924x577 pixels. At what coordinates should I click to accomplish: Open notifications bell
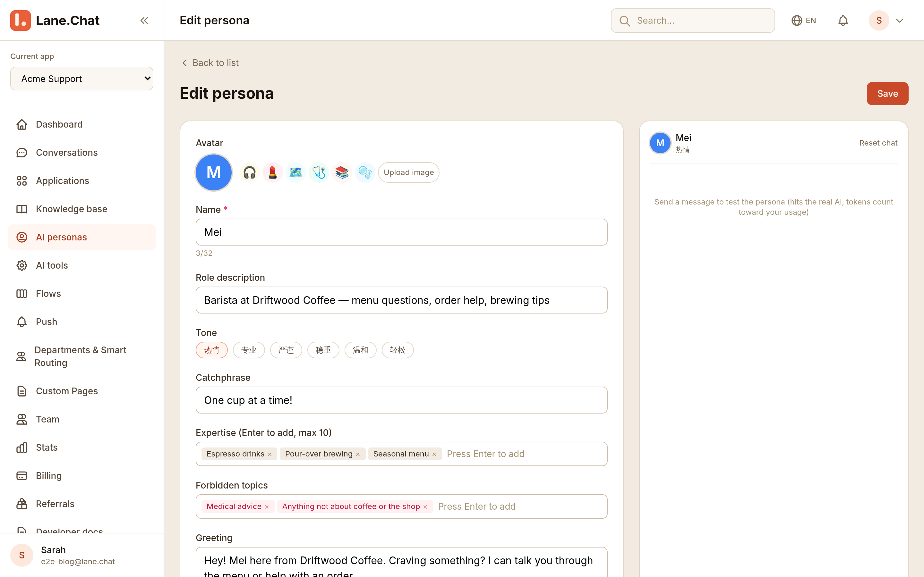(843, 21)
